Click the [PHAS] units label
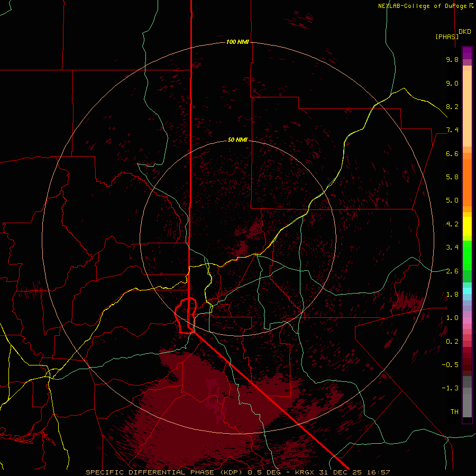The width and height of the screenshot is (476, 476). (x=447, y=36)
